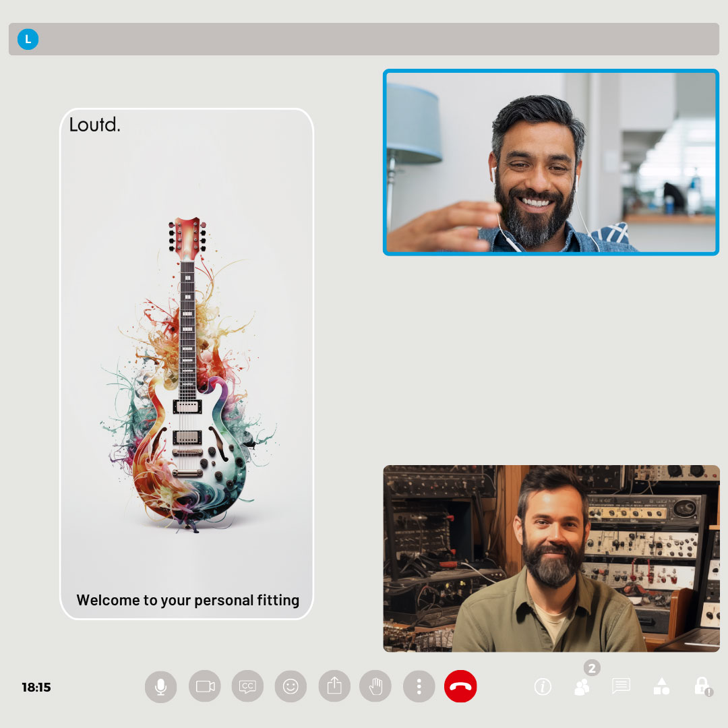Viewport: 728px width, 728px height.
Task: Open the emoji reactions picker
Action: 291,686
